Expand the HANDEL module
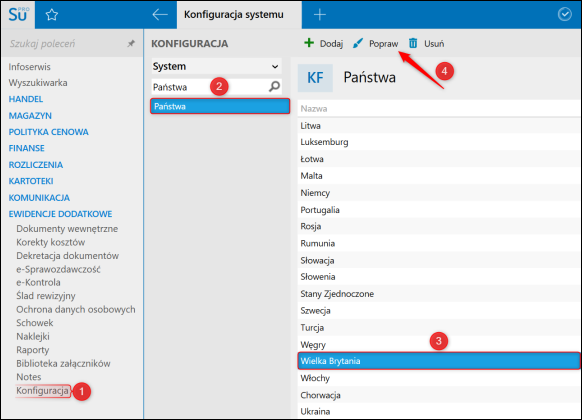The width and height of the screenshot is (582, 420). pyautogui.click(x=26, y=99)
